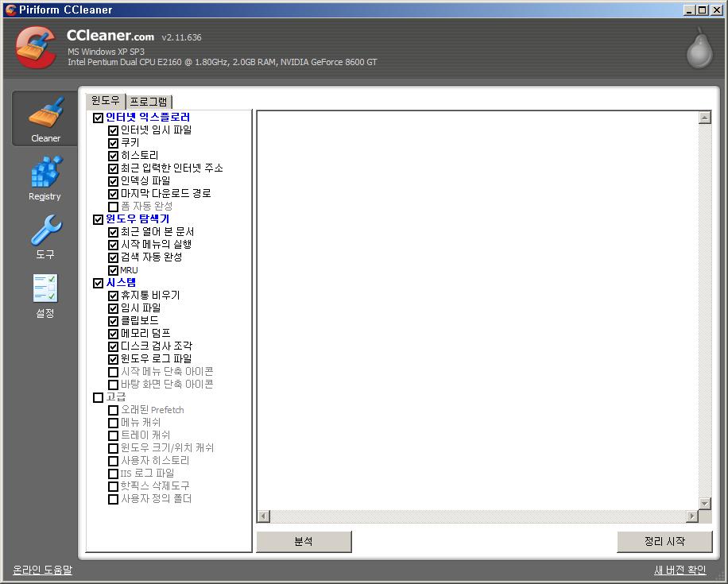Click the 정리 시작 run cleaner button

[664, 541]
